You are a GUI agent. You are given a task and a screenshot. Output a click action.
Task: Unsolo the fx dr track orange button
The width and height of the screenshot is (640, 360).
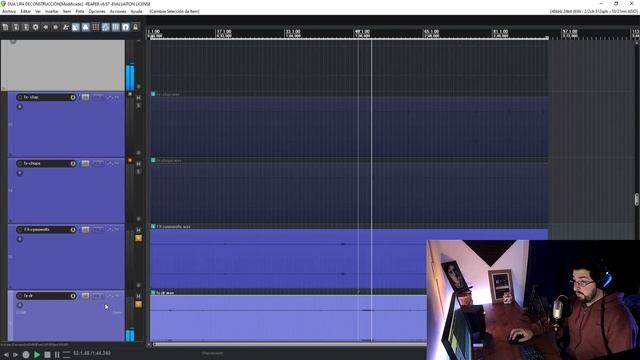tap(138, 304)
